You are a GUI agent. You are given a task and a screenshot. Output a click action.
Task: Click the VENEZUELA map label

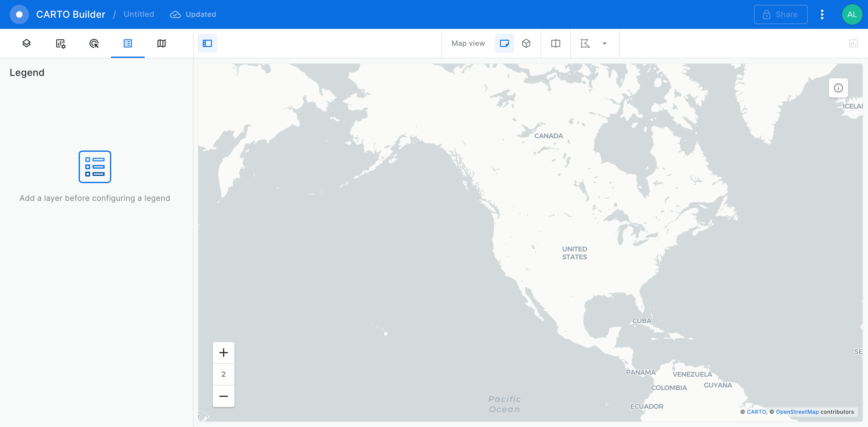tap(692, 375)
